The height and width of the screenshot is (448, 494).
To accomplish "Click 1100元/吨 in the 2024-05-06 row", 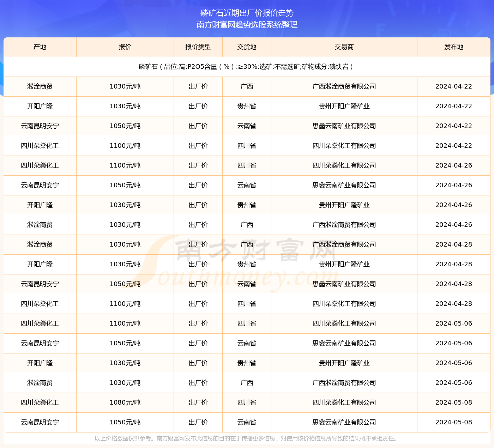I will (125, 323).
